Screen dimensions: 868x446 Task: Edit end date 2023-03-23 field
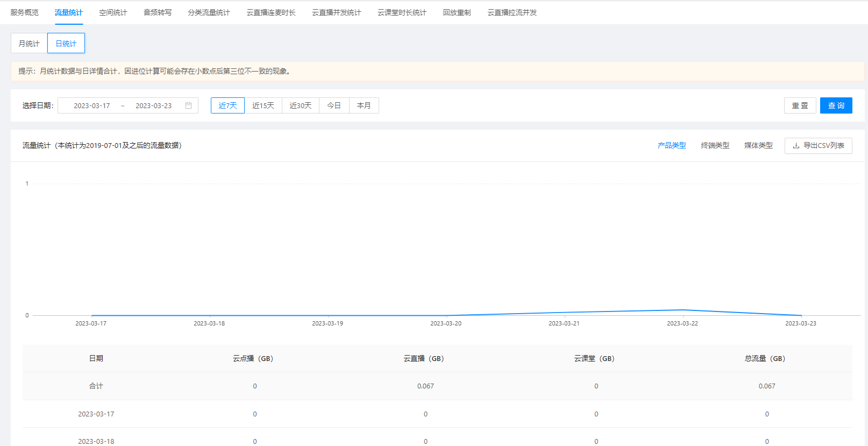point(154,106)
